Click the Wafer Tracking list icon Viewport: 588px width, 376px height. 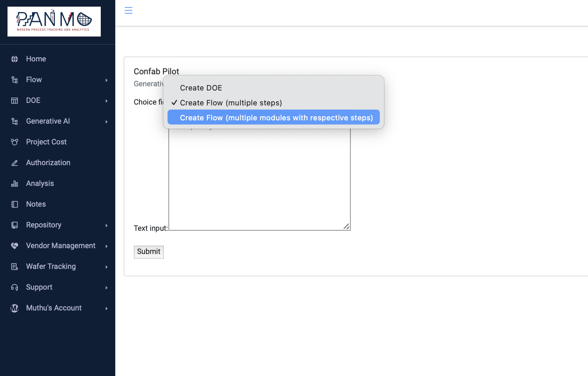click(15, 266)
